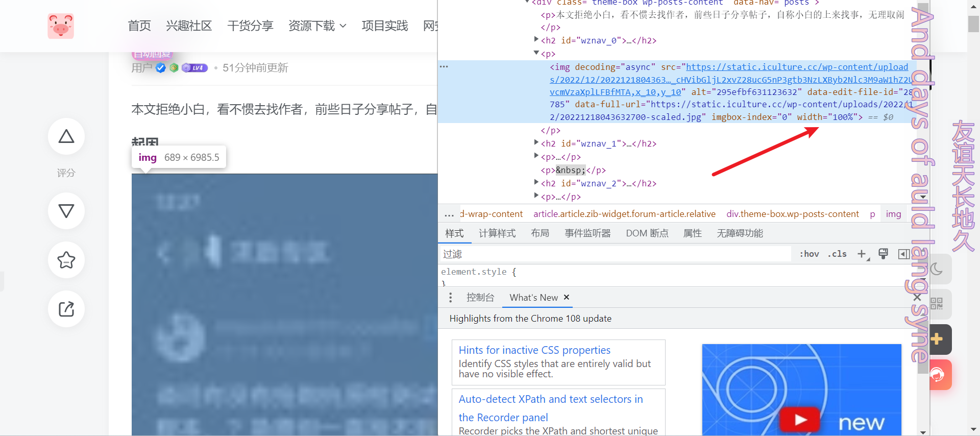Show hidden breadcrumbs with the ellipsis
Viewport: 980px width, 436px height.
pyautogui.click(x=449, y=214)
